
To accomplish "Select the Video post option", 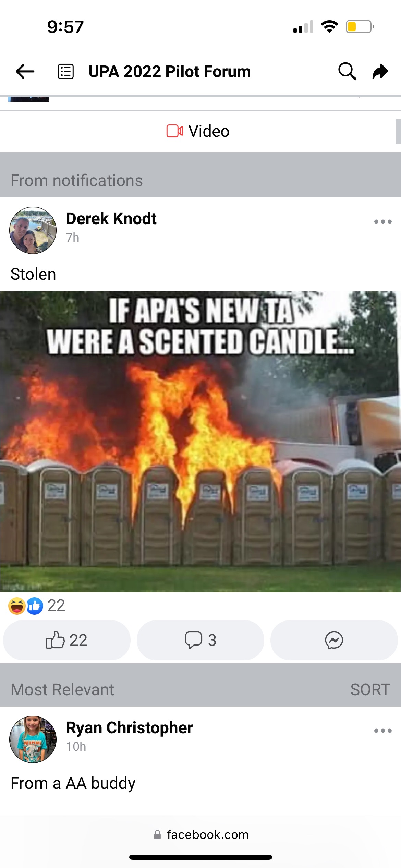I will click(198, 131).
